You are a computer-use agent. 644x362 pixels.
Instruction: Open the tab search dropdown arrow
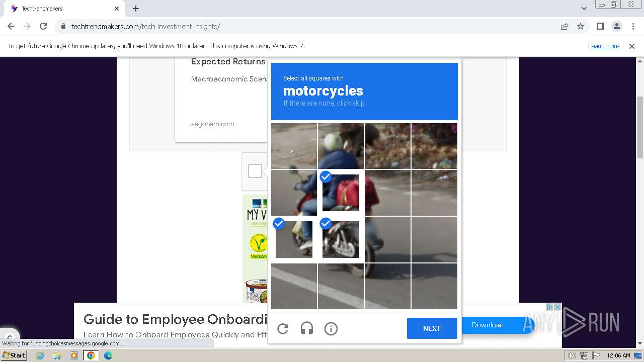(x=584, y=9)
